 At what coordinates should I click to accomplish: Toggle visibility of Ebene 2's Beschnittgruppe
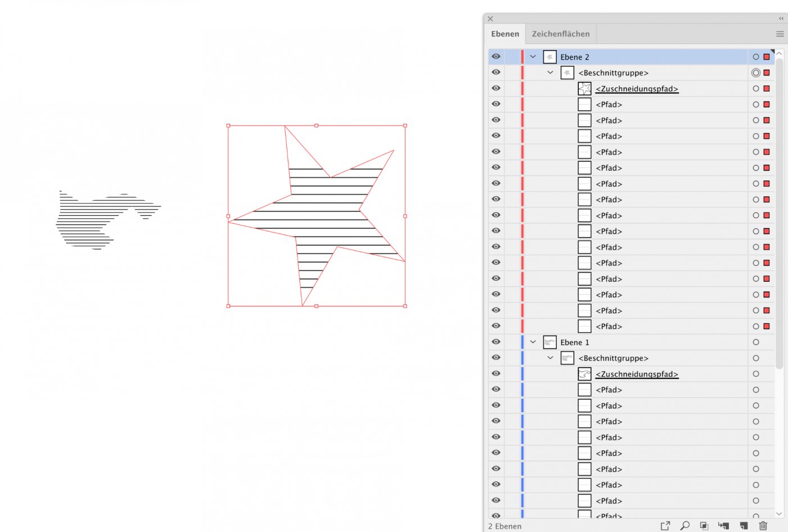click(496, 73)
